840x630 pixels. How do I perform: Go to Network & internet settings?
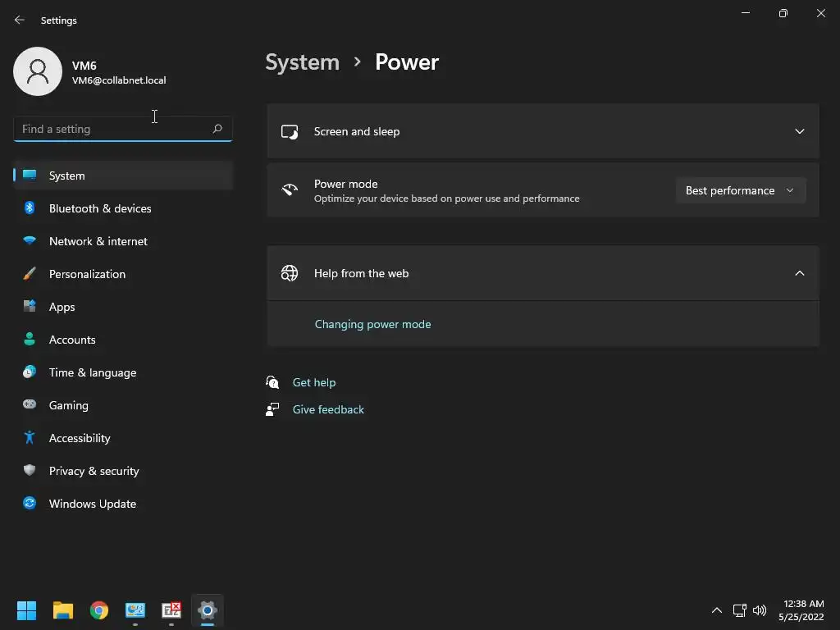point(123,241)
